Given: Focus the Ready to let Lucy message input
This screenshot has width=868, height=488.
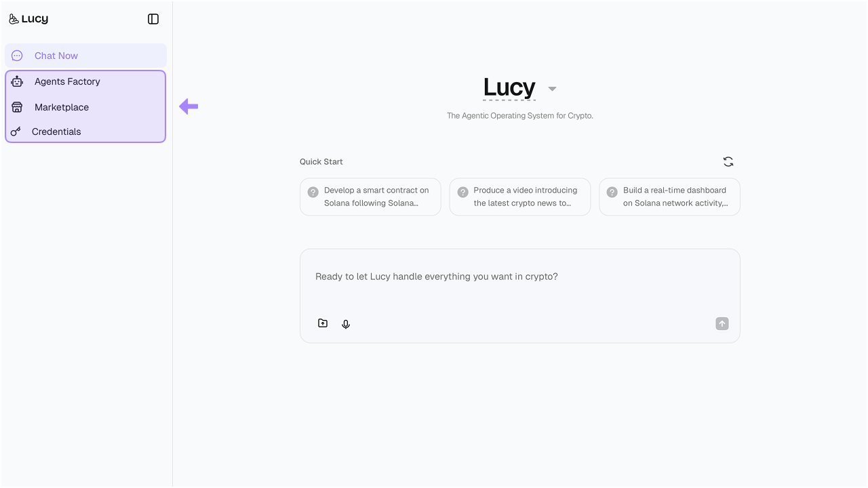Looking at the screenshot, I should (x=520, y=277).
